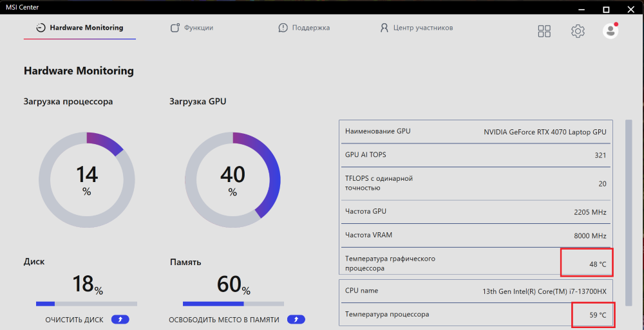Click the 321 AI TOPS value
This screenshot has height=330, width=644.
(600, 155)
